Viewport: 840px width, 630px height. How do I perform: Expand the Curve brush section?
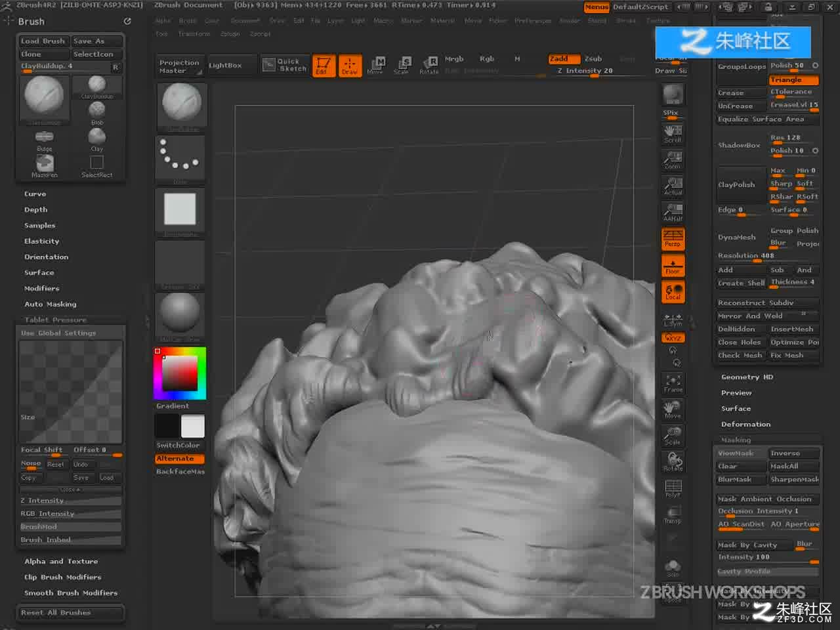(35, 194)
